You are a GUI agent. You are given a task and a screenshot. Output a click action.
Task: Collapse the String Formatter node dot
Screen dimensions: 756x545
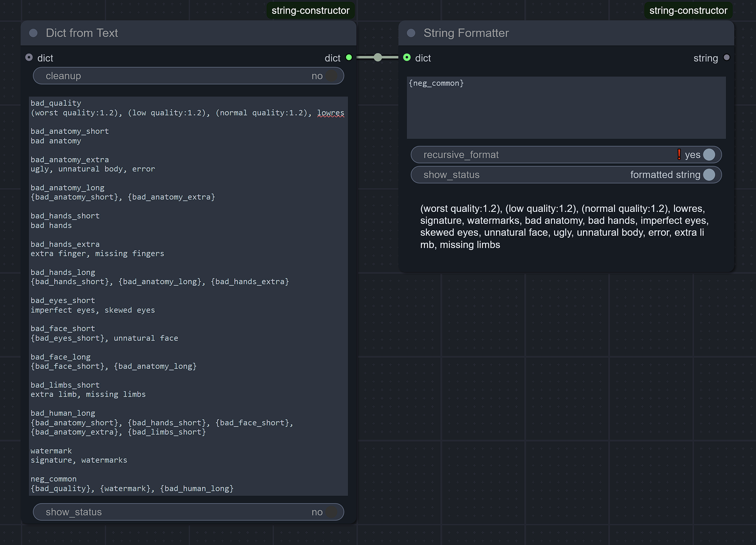point(411,33)
